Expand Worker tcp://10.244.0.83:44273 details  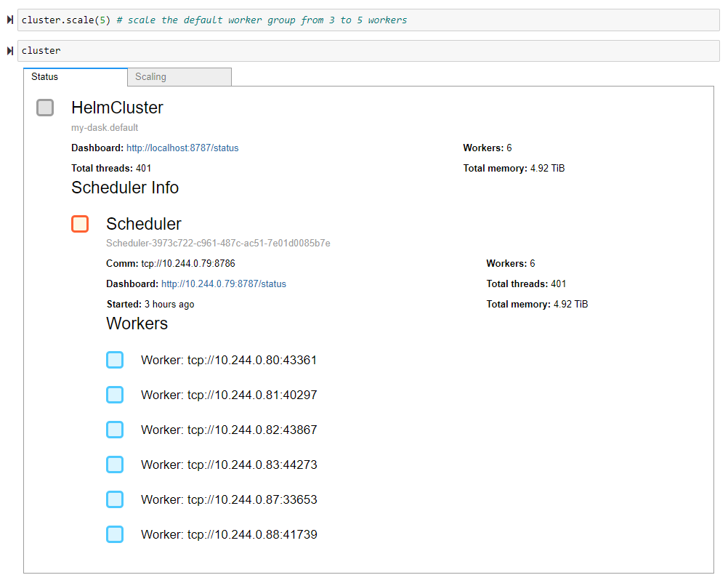coord(229,465)
